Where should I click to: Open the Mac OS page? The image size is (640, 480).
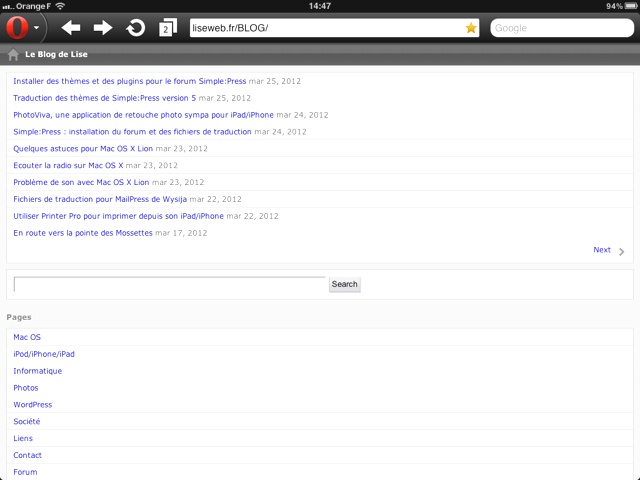point(27,337)
